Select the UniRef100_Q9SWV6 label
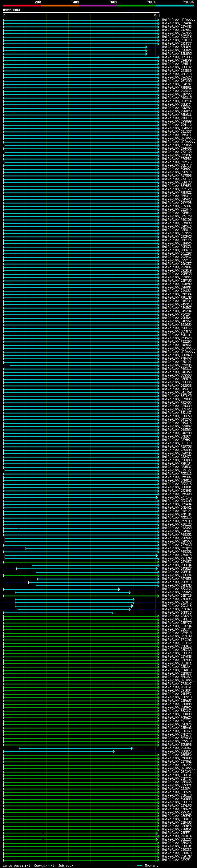Screen dimensions: 197x868 [177, 592]
